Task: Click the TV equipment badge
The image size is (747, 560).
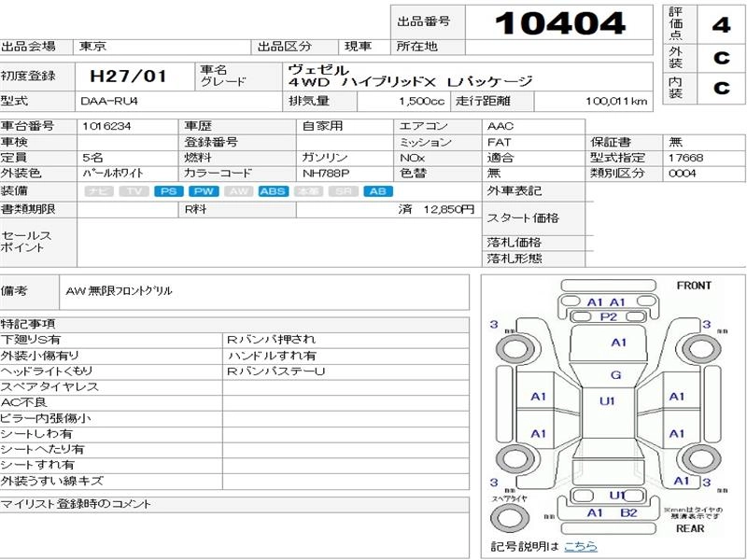Action: click(134, 191)
